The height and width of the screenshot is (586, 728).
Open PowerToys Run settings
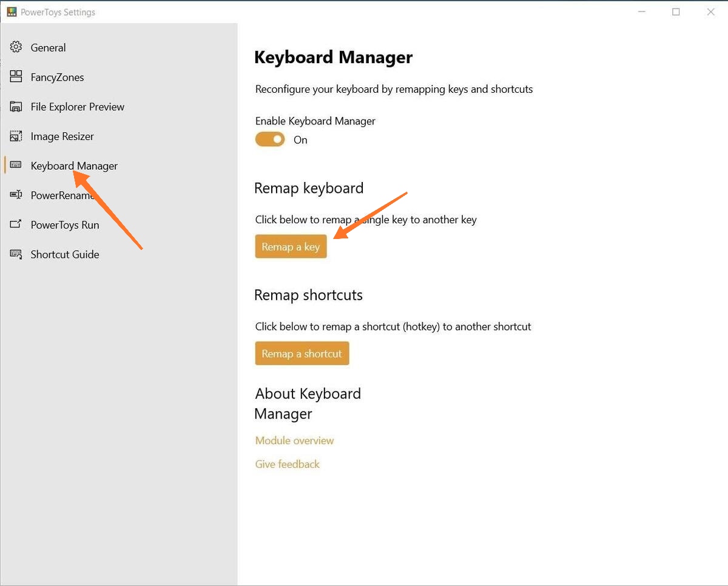click(x=64, y=224)
